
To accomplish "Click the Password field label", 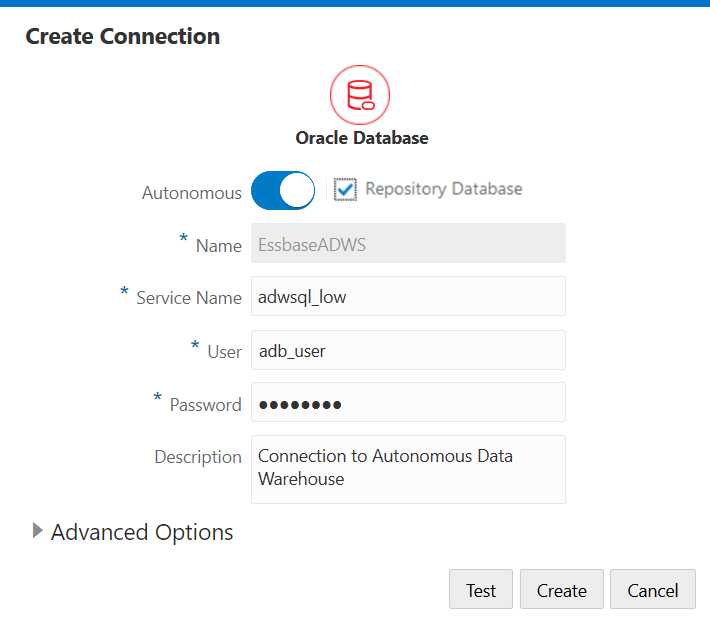I will pyautogui.click(x=206, y=404).
